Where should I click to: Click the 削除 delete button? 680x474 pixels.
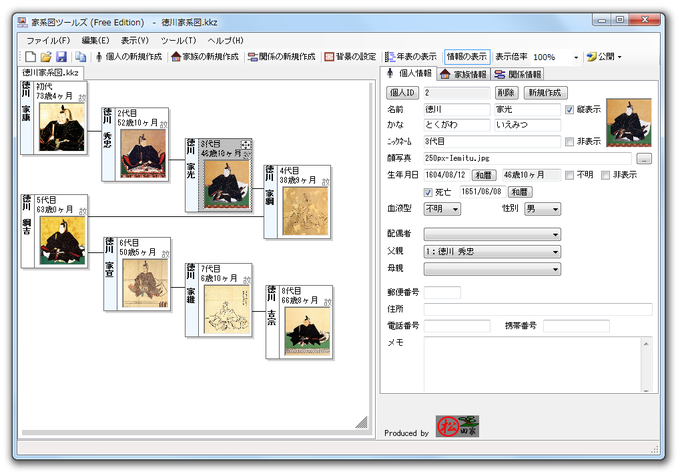coord(506,92)
